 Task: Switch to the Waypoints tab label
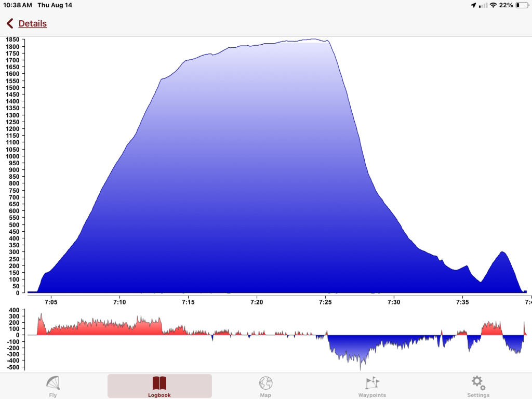[372, 395]
